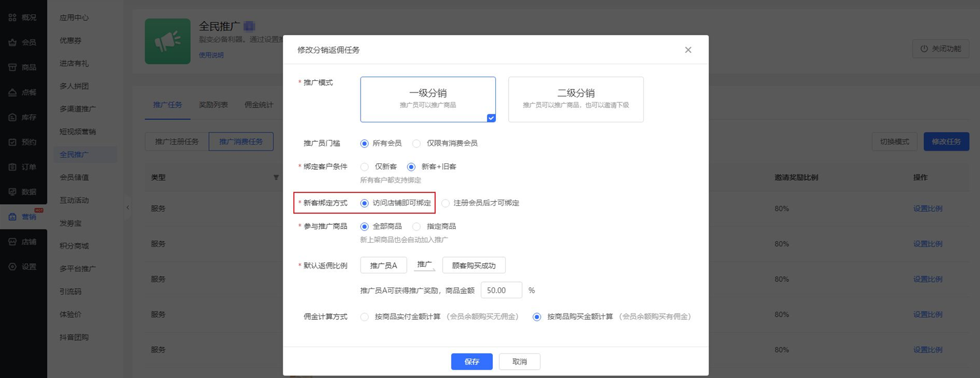Select 仅限有消费会员 radio option
Viewport: 980px width, 378px height.
pyautogui.click(x=416, y=143)
